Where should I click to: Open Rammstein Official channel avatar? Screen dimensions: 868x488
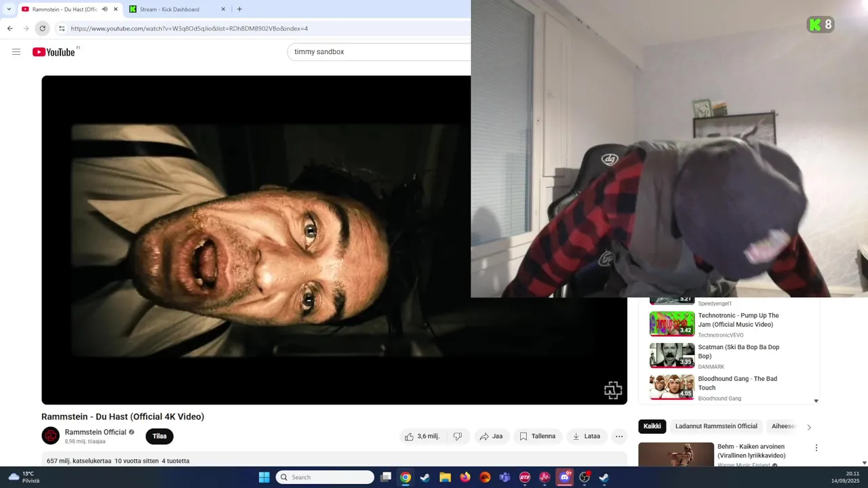pos(50,436)
